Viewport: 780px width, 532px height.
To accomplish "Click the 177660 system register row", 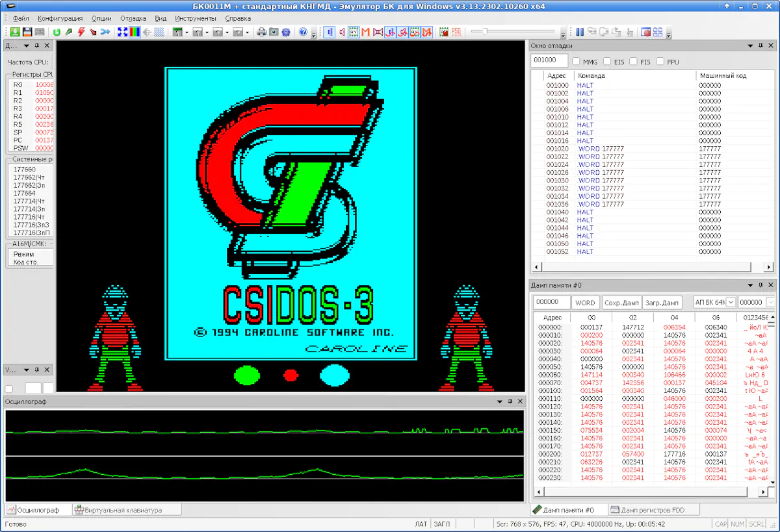I will pos(32,170).
